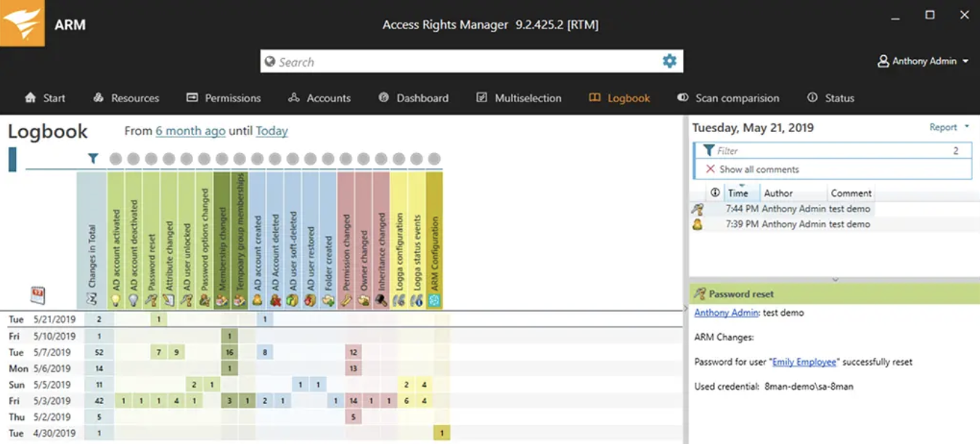The image size is (980, 444).
Task: Click the "6 month ago" date link
Action: coord(190,131)
